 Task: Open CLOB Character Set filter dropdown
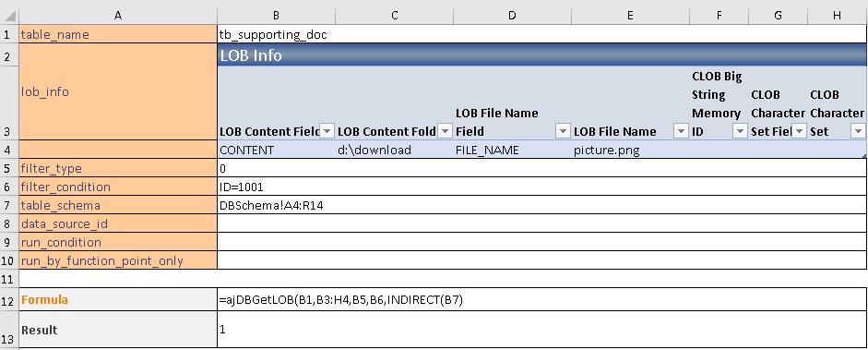point(858,131)
